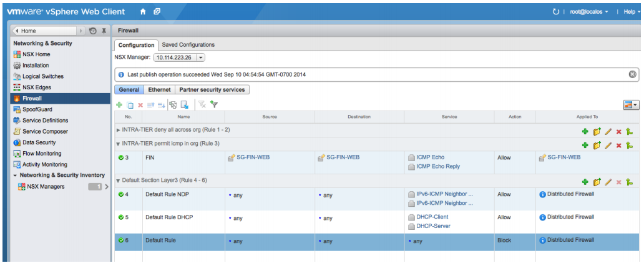Click the Applied To column header
The width and height of the screenshot is (644, 263).
click(587, 117)
